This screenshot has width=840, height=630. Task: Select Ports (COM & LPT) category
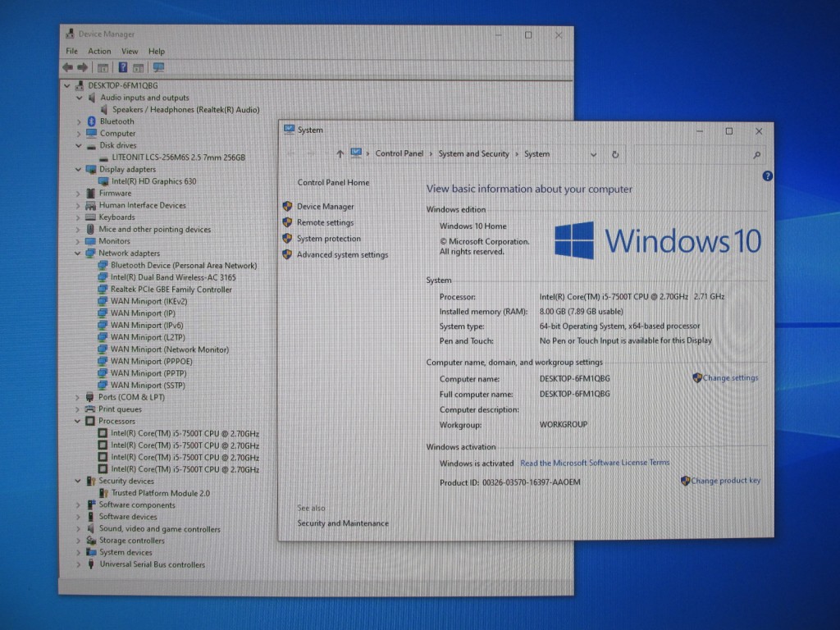(131, 398)
